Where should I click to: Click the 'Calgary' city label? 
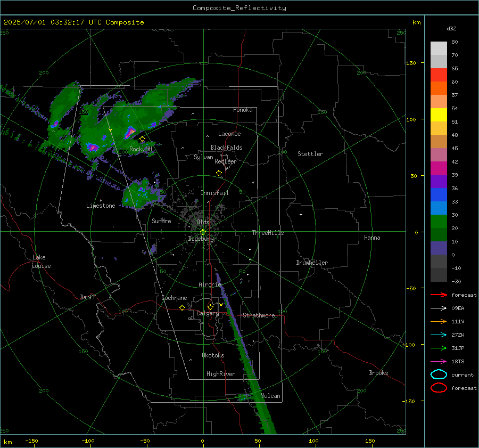pos(208,313)
